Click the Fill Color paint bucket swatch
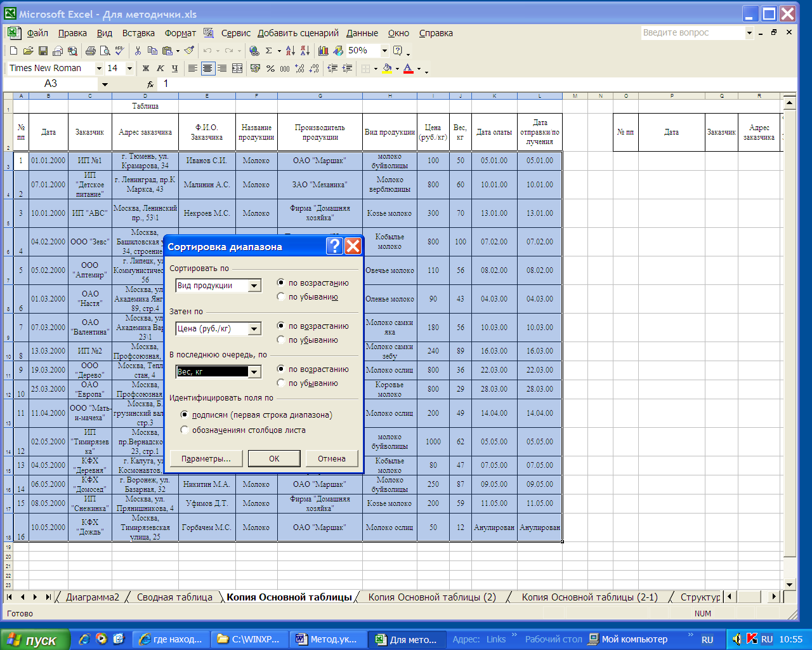The image size is (812, 650). coord(386,68)
